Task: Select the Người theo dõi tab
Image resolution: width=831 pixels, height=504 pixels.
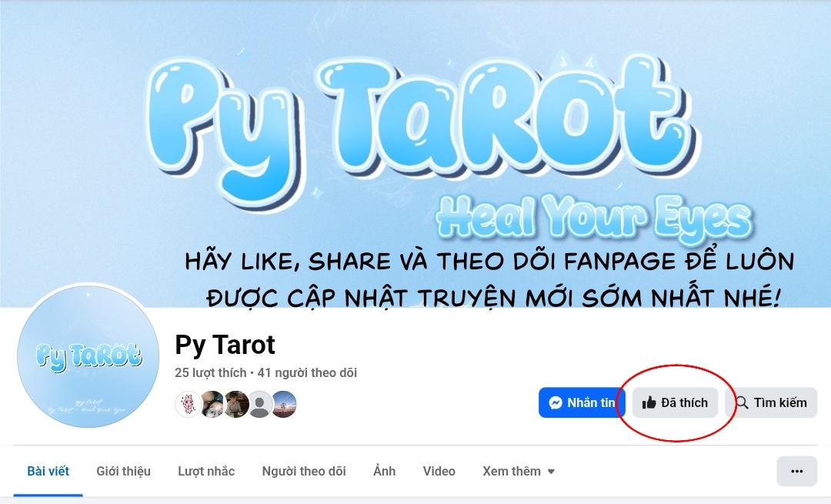Action: click(304, 471)
